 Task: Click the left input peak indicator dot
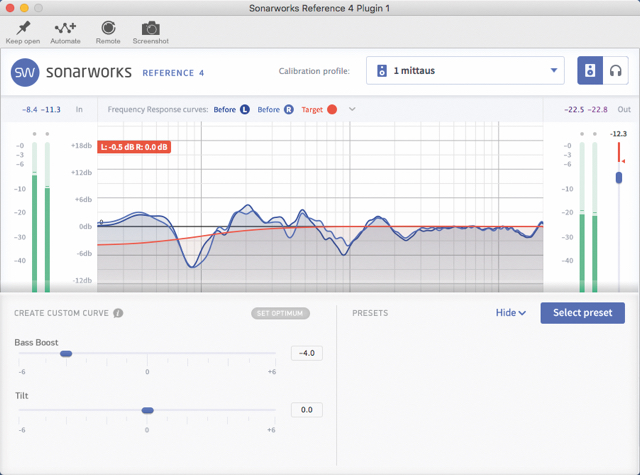coord(35,134)
